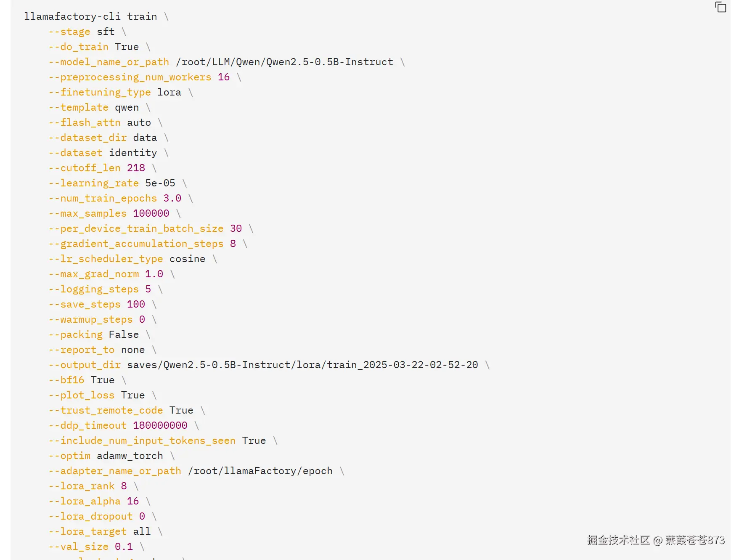This screenshot has width=739, height=560.
Task: Click the --template flag
Action: (79, 107)
